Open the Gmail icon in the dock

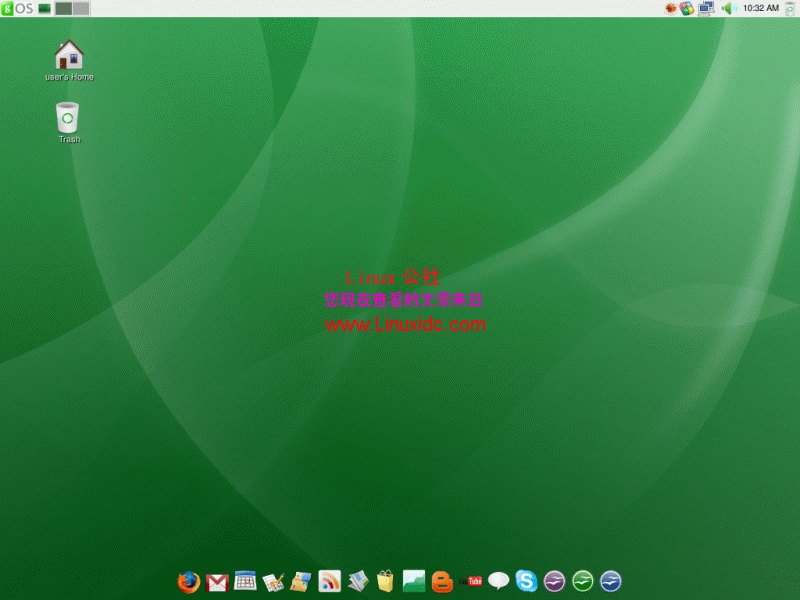click(218, 581)
